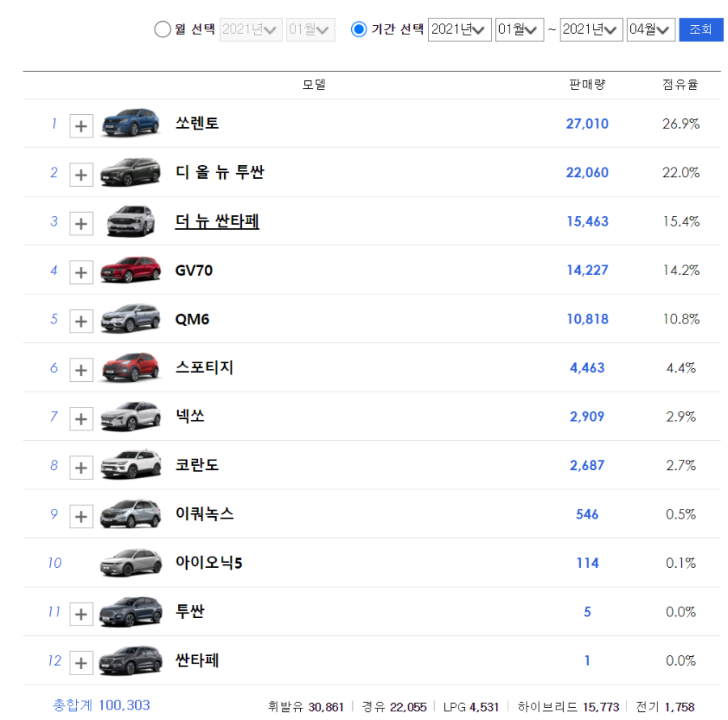Open the 아이오닉5 model link
This screenshot has height=720, width=728.
[209, 562]
